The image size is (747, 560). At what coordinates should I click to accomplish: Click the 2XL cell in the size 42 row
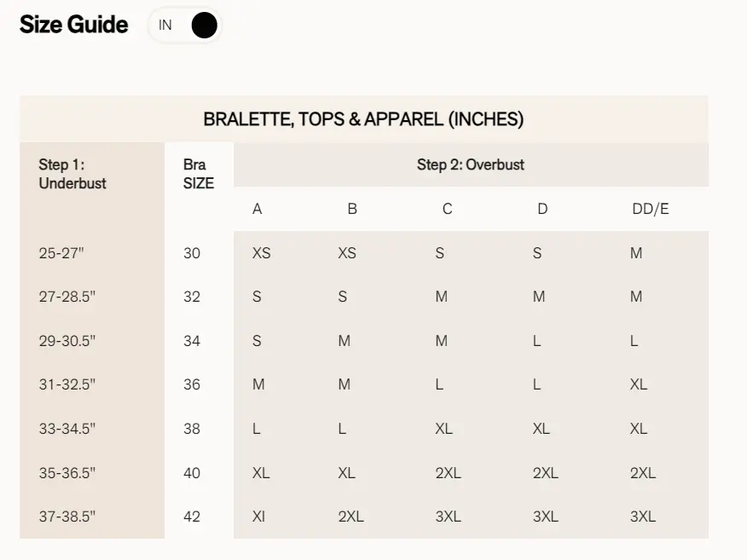pos(350,517)
